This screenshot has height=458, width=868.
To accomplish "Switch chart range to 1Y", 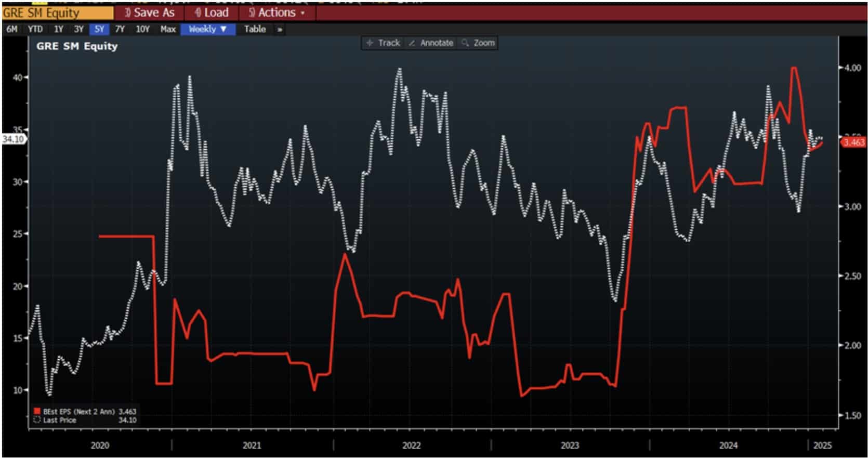I will tap(58, 30).
